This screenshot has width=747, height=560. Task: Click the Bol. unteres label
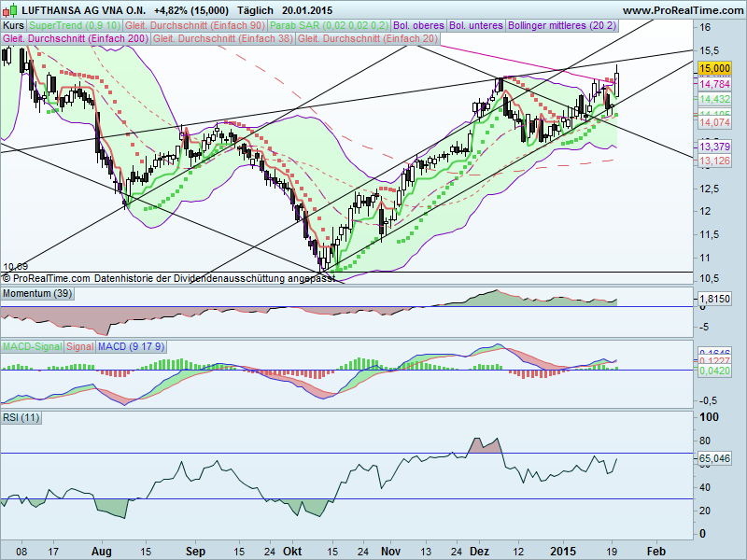point(476,26)
